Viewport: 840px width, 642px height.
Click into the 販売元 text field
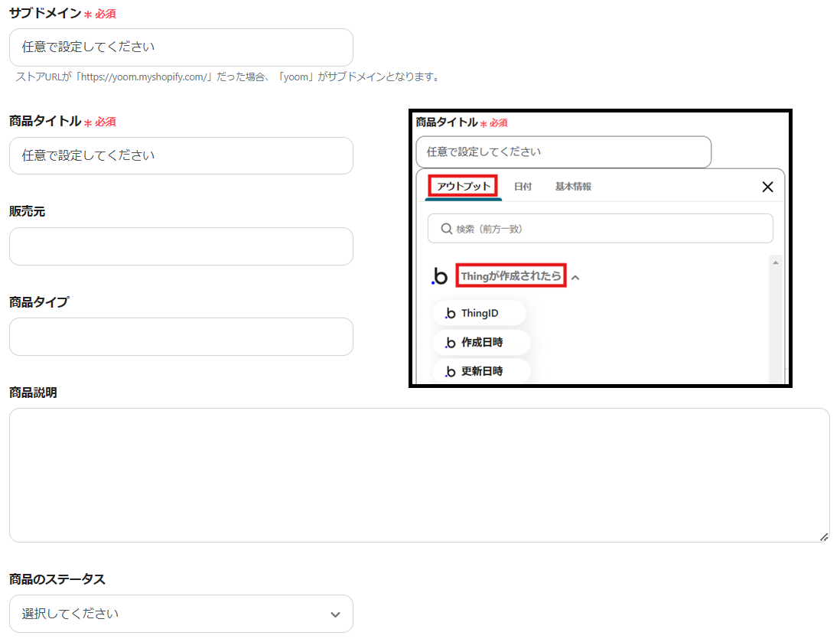pyautogui.click(x=181, y=246)
